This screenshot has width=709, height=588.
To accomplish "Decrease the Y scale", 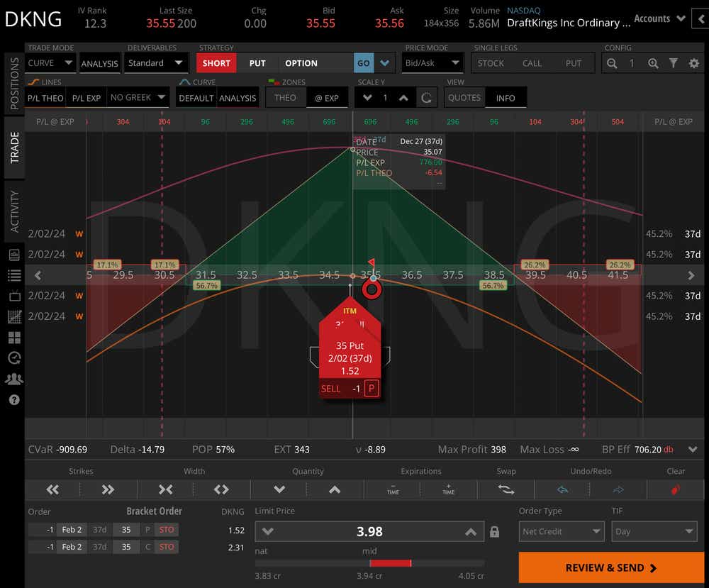I will click(x=367, y=98).
